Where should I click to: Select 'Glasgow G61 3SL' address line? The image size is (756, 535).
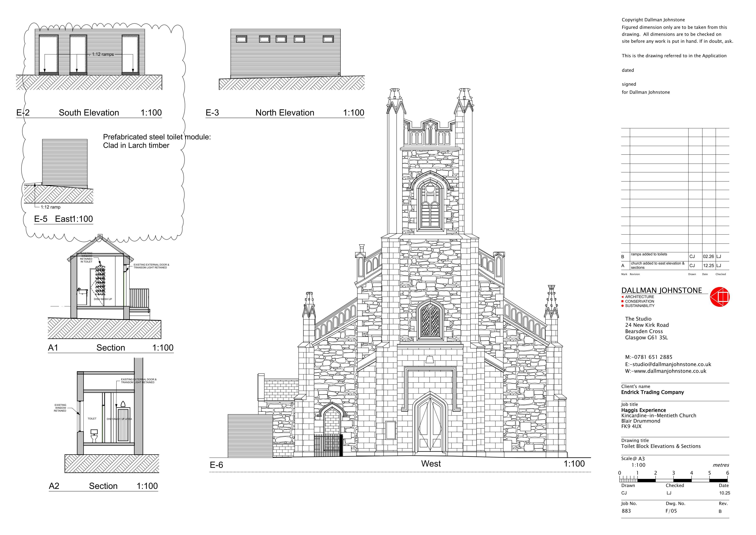coord(646,338)
